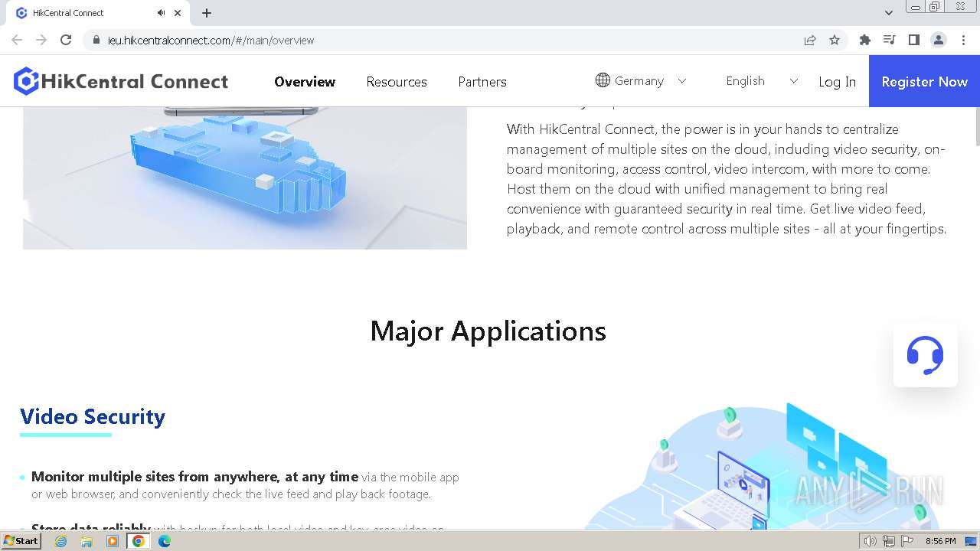Image resolution: width=980 pixels, height=551 pixels.
Task: Share this page from address bar
Action: [810, 40]
